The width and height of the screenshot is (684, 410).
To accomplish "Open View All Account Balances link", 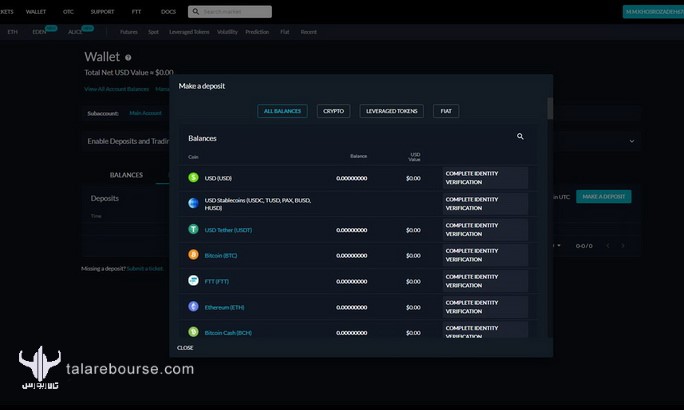I will click(116, 89).
